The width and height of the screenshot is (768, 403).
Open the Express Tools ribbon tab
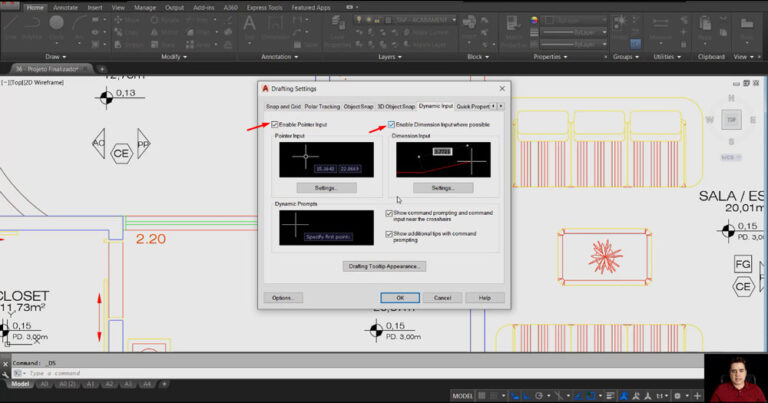pos(264,7)
